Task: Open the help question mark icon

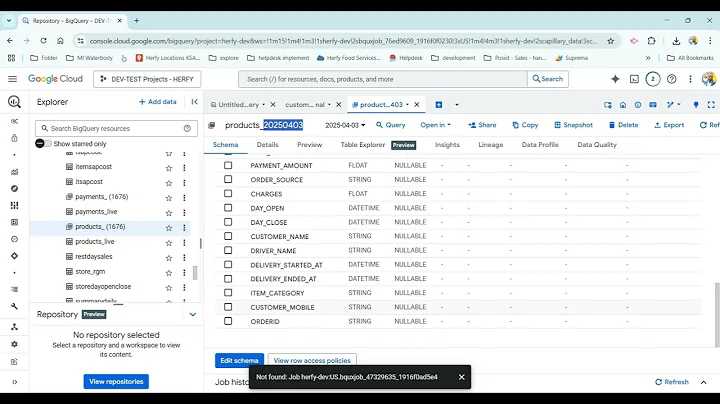Action: [671, 79]
